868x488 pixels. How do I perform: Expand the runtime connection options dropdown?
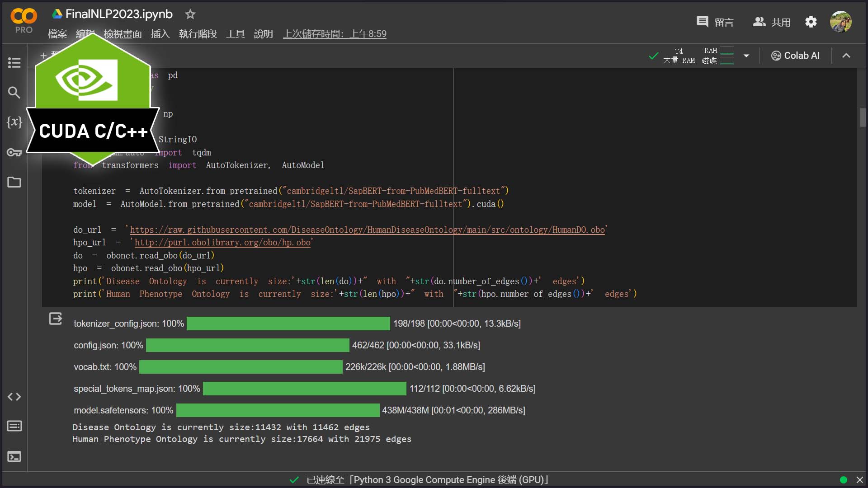746,56
